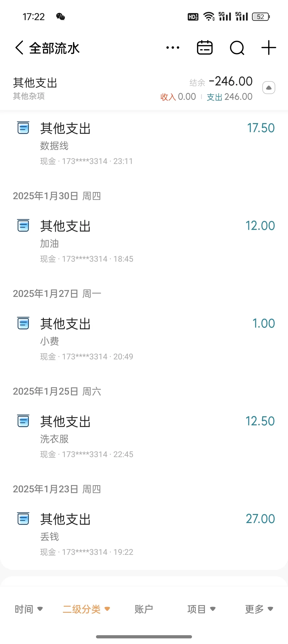Image resolution: width=288 pixels, height=644 pixels.
Task: Expand the 更多 filter dropdown
Action: point(259,609)
